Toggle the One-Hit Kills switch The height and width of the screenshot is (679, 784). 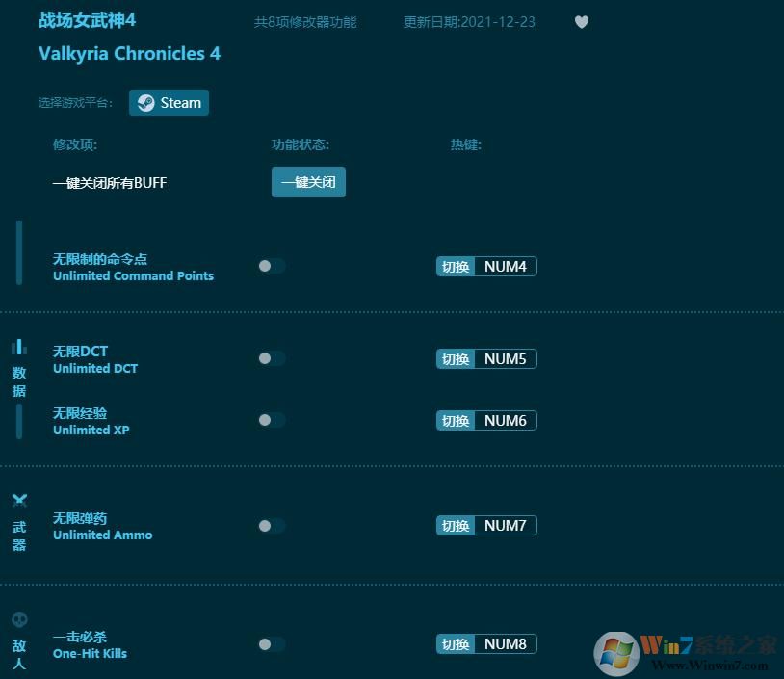[x=272, y=644]
